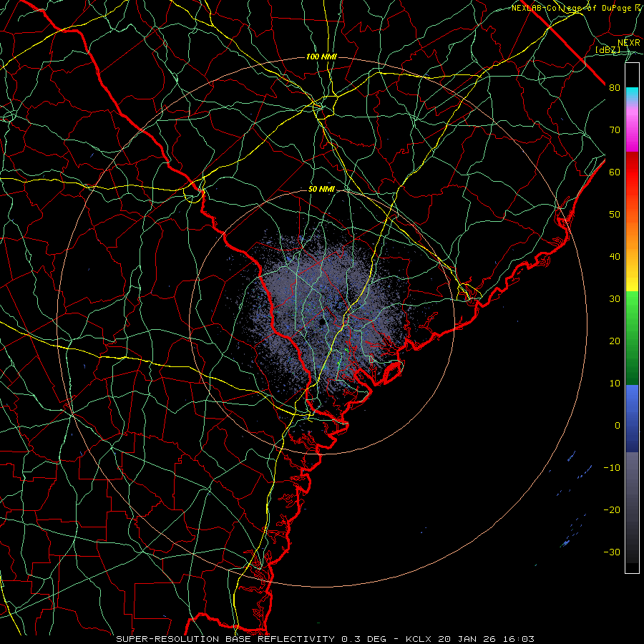This screenshot has height=644, width=644.
Task: Pick the blue segment of the color bar
Action: coord(632,417)
